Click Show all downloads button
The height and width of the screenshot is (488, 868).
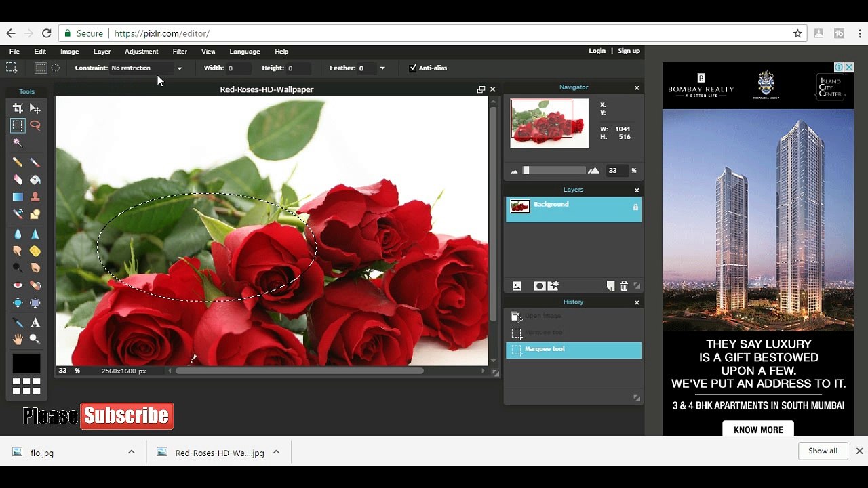coord(823,451)
